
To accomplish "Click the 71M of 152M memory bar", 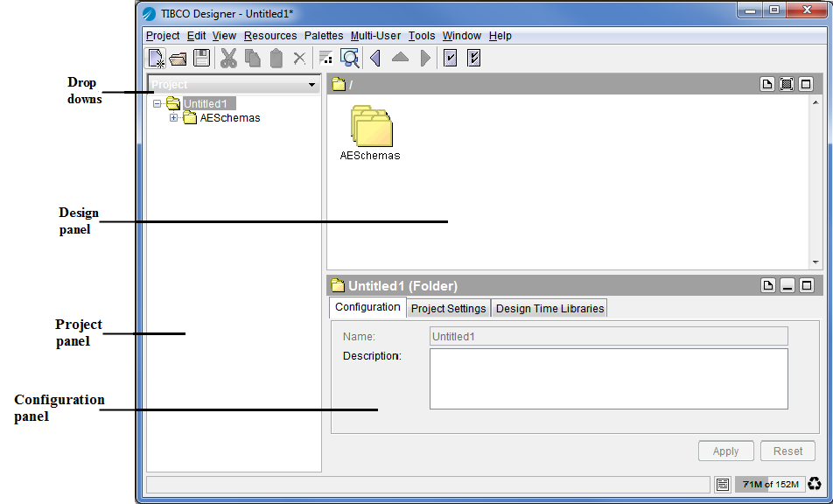I will pyautogui.click(x=770, y=485).
